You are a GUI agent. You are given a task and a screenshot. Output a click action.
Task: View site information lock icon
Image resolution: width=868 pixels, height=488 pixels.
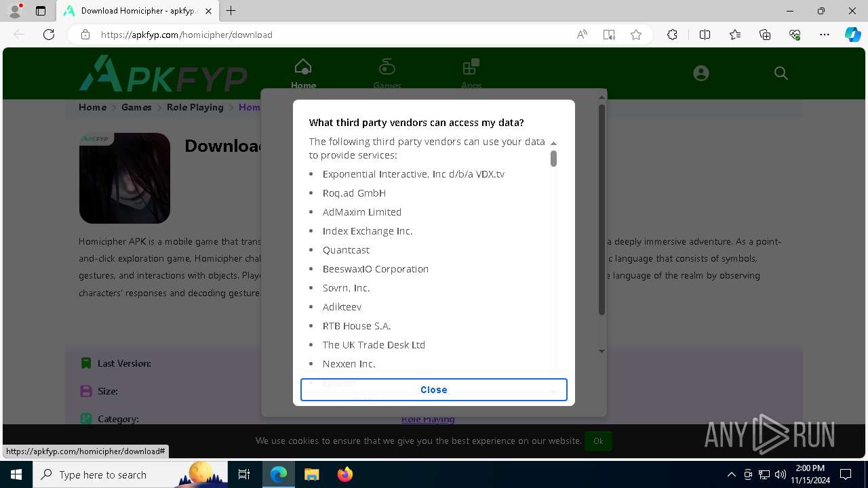(x=85, y=35)
